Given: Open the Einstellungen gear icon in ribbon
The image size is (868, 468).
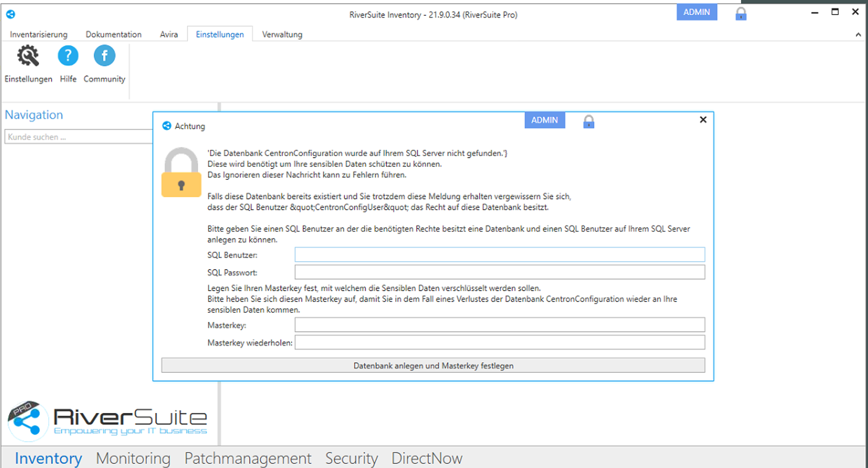Looking at the screenshot, I should 28,56.
